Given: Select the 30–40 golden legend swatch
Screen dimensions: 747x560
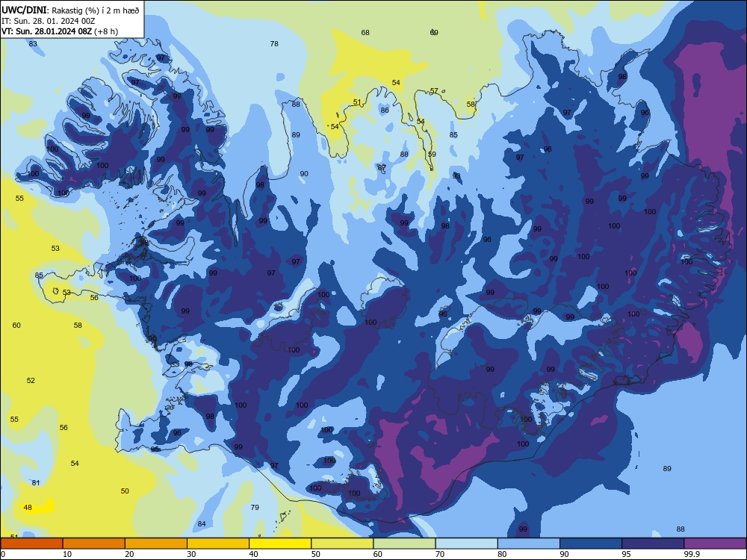Looking at the screenshot, I should (x=218, y=544).
